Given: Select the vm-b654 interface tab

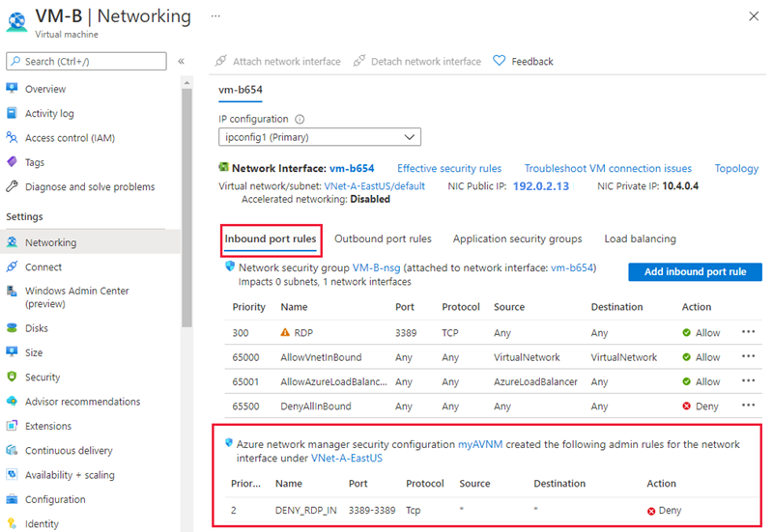Looking at the screenshot, I should coord(241,90).
